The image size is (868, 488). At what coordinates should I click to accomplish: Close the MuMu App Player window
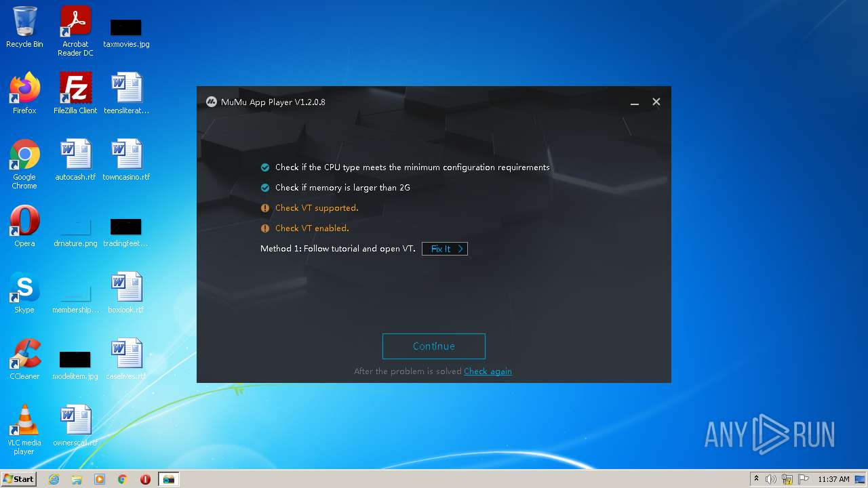tap(656, 102)
